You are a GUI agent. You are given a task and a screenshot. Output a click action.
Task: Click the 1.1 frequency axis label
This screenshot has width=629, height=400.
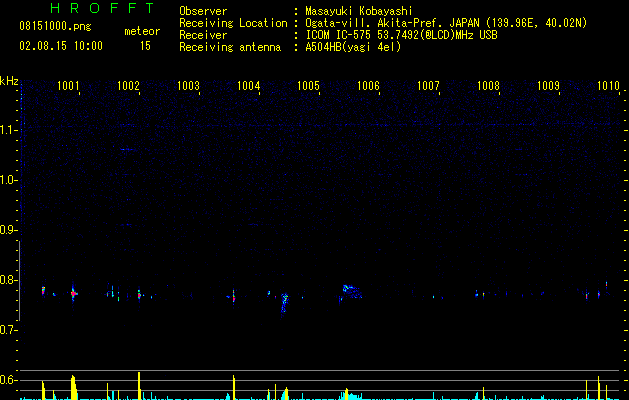[x=8, y=130]
